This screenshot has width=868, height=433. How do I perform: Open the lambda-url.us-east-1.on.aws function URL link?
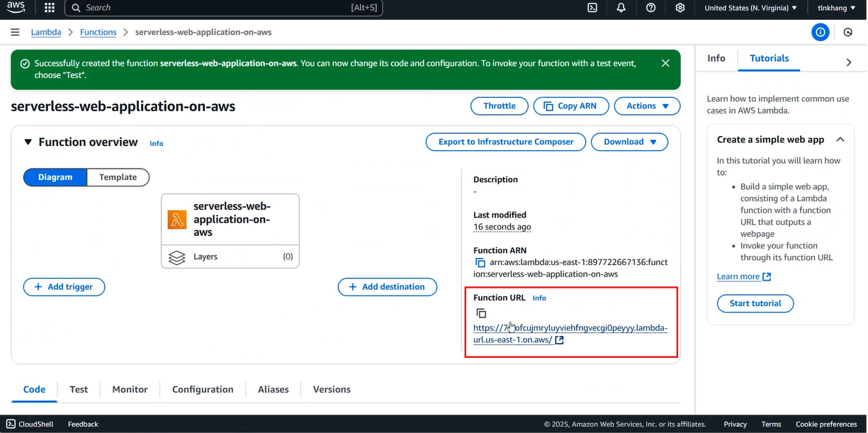click(570, 334)
